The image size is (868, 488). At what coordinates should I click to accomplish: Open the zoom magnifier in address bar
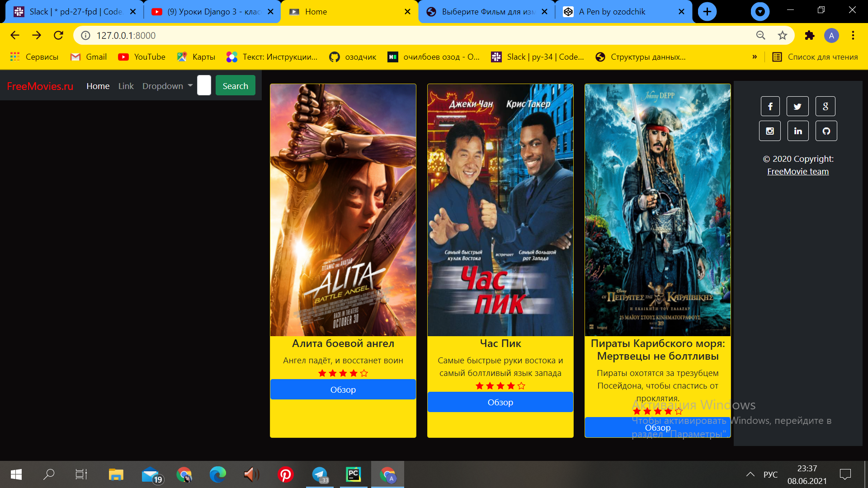click(x=761, y=35)
